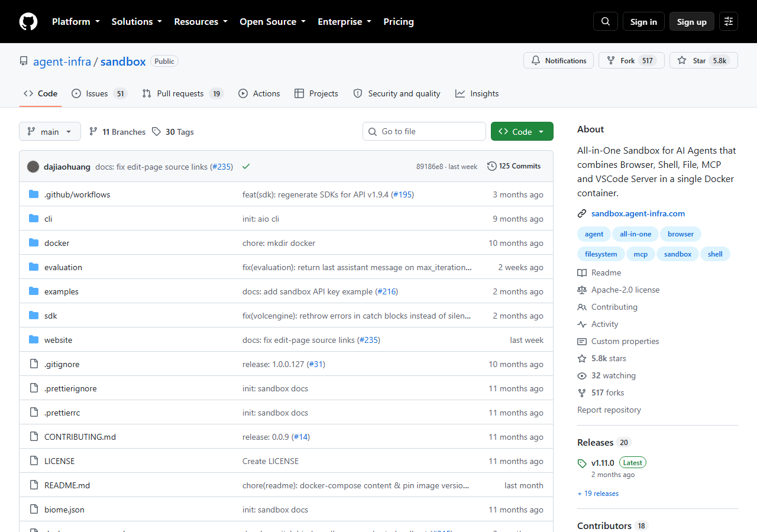
Task: Click the examples folder icon
Action: [34, 291]
